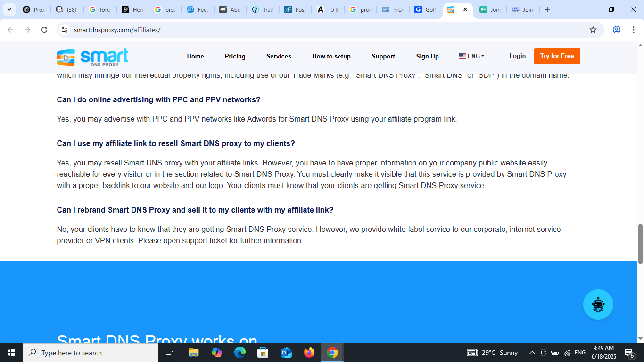The image size is (644, 362).
Task: Click the 'Smart DNS Proxy works on' heading
Action: point(157,339)
